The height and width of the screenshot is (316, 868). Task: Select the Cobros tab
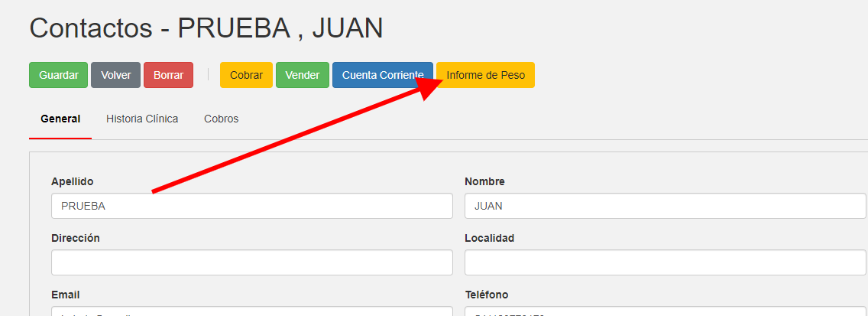pyautogui.click(x=221, y=119)
